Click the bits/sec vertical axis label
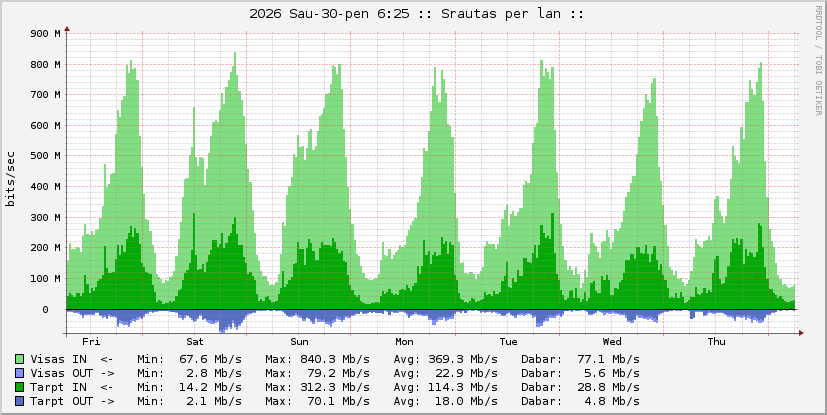Screen dimensions: 827x415 coord(11,179)
